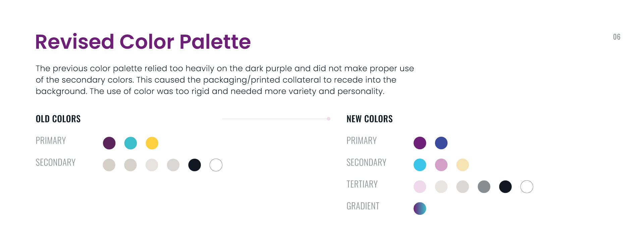This screenshot has height=248, width=644.
Task: Click the light lavender tertiary swatch
Action: (420, 187)
